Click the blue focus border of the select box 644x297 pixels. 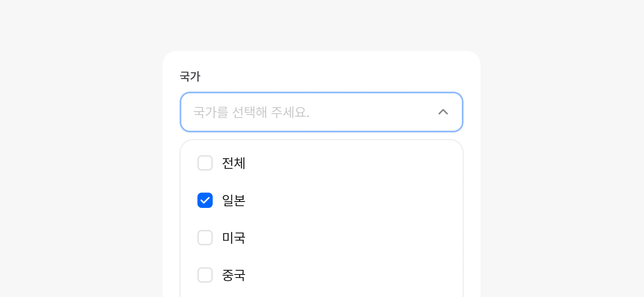tap(322, 93)
